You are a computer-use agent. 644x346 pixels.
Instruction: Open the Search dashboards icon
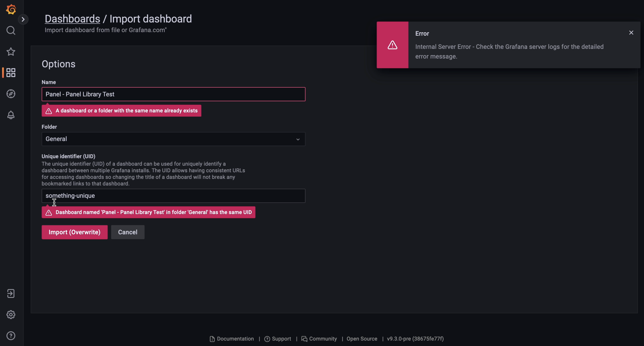pos(11,30)
